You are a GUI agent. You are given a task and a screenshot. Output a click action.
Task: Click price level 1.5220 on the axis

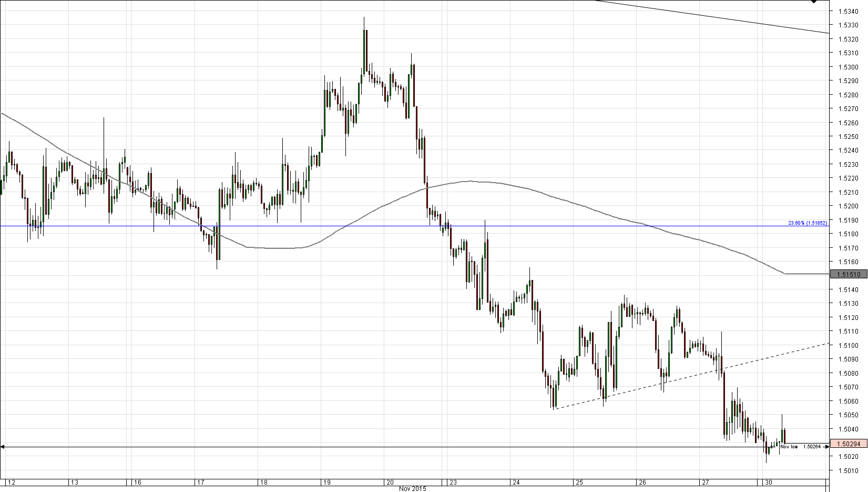pyautogui.click(x=849, y=178)
